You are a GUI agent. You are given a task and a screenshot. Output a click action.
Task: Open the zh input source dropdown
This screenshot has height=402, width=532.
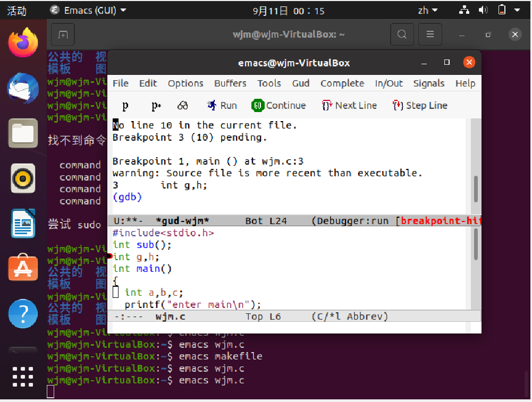coord(427,11)
